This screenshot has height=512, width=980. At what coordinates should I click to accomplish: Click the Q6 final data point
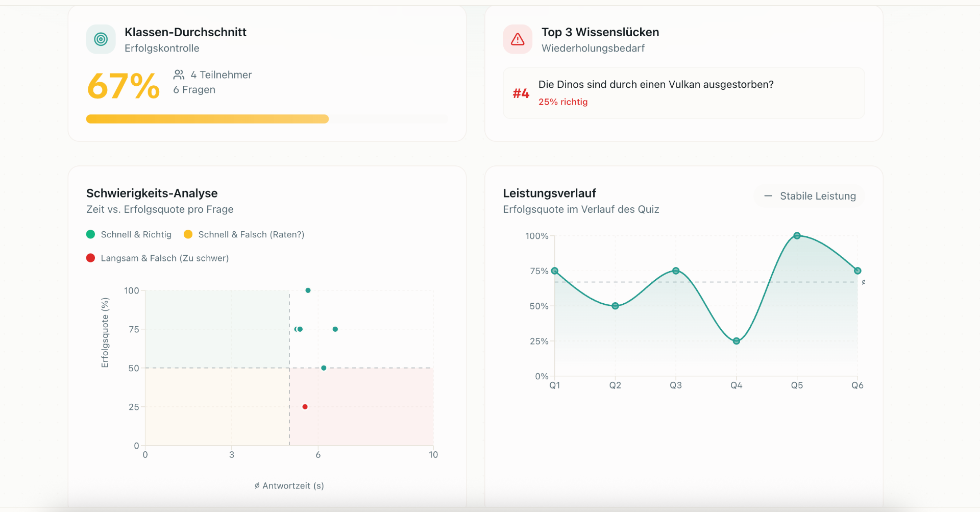857,271
